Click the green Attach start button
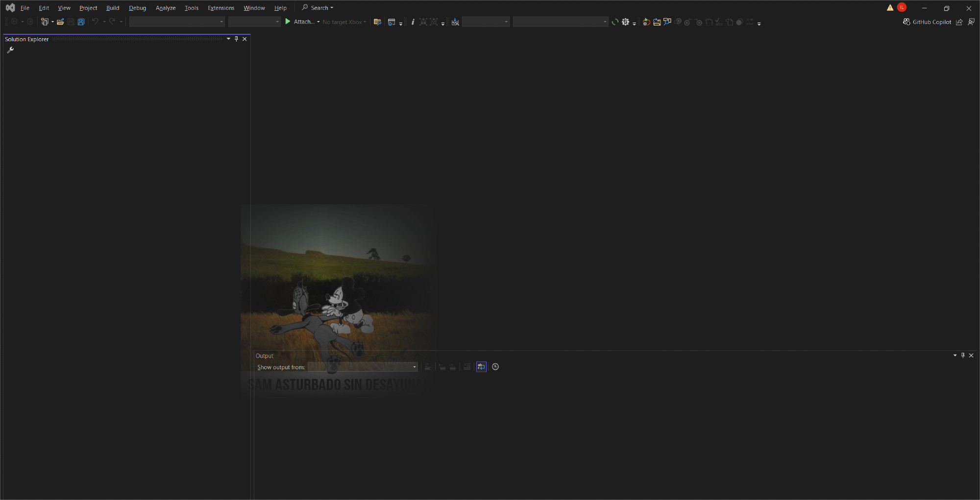Screen dimensions: 980x500 point(299,22)
